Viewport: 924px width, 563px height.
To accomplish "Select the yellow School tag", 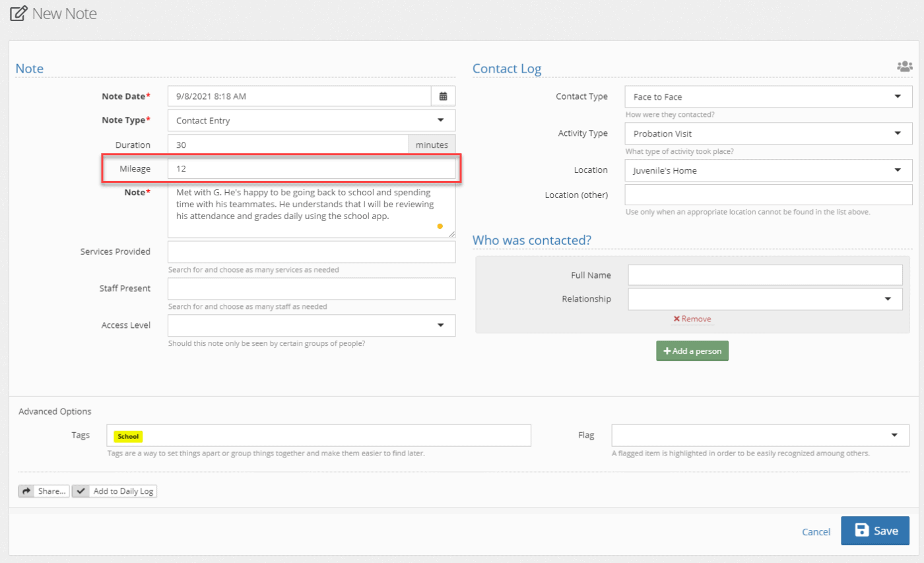I will [x=129, y=436].
